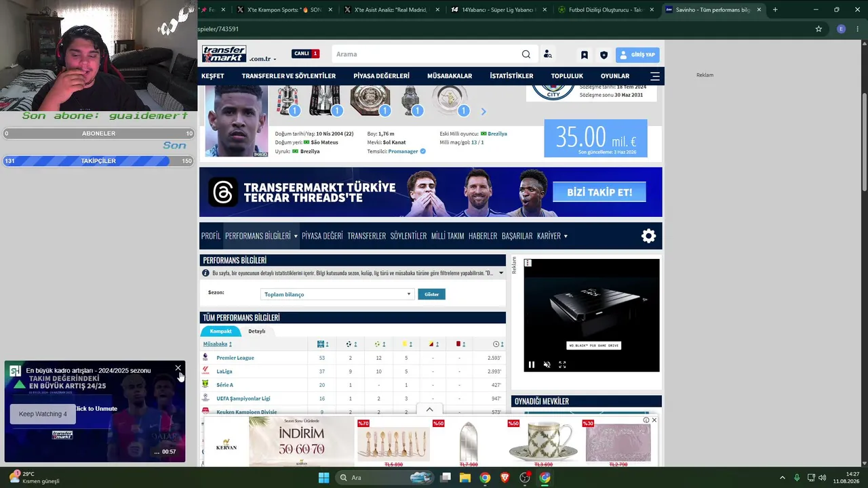Close the floating video player
The image size is (868, 488).
coord(178,368)
